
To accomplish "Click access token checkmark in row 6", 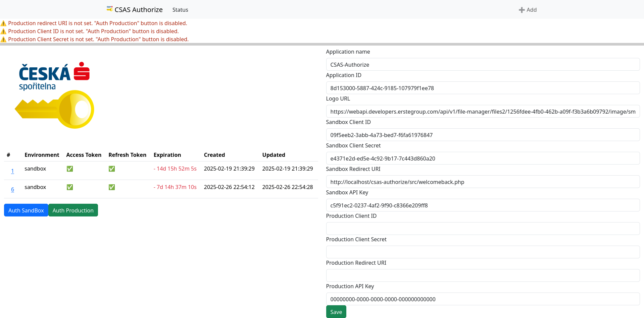I will [x=70, y=187].
